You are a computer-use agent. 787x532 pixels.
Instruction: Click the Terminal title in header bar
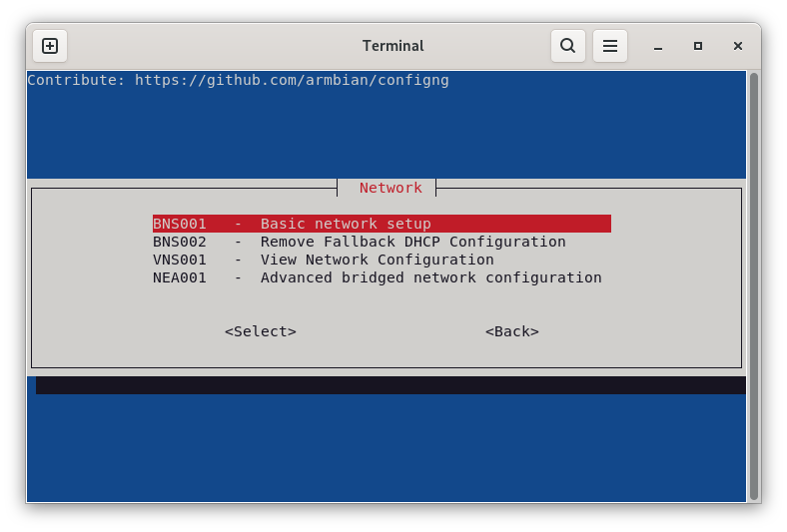tap(393, 46)
